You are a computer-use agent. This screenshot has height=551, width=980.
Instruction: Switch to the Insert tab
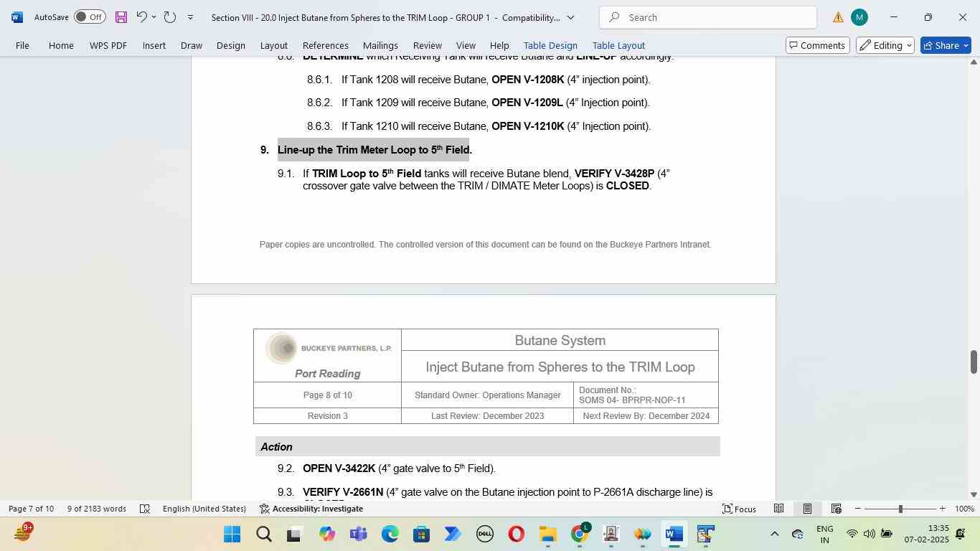(154, 45)
